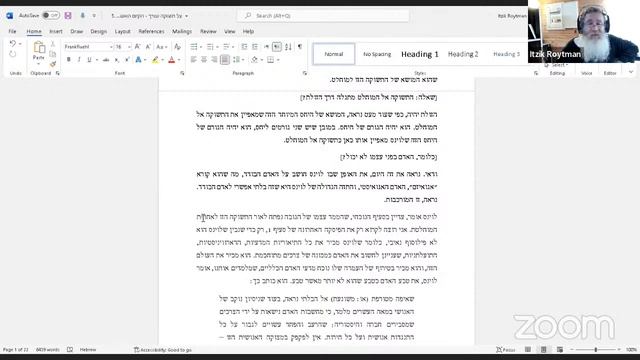This screenshot has height=360, width=640.
Task: Open the font size dropdown
Action: click(129, 47)
